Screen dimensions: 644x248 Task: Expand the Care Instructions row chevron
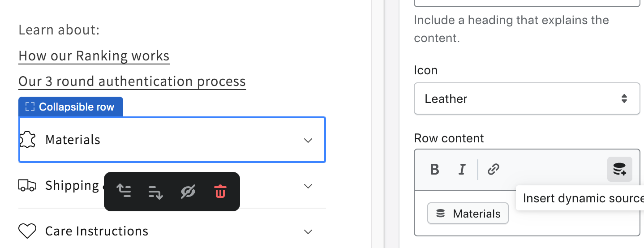(x=308, y=231)
